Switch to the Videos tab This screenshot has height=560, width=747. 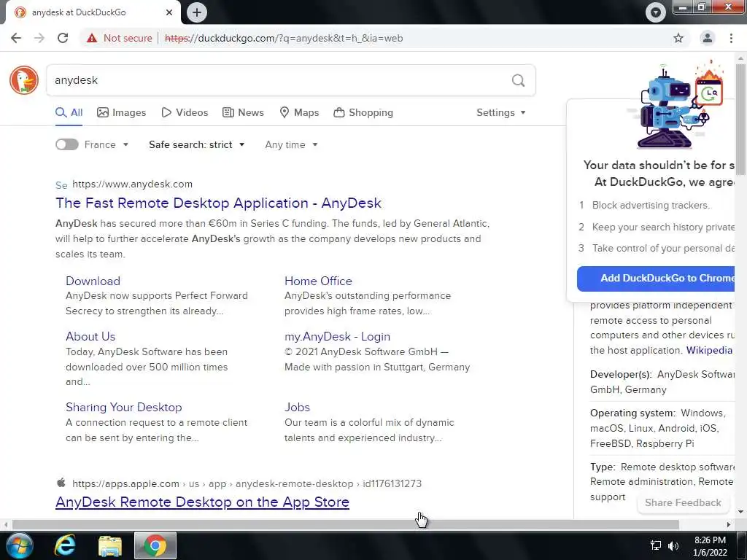point(185,112)
